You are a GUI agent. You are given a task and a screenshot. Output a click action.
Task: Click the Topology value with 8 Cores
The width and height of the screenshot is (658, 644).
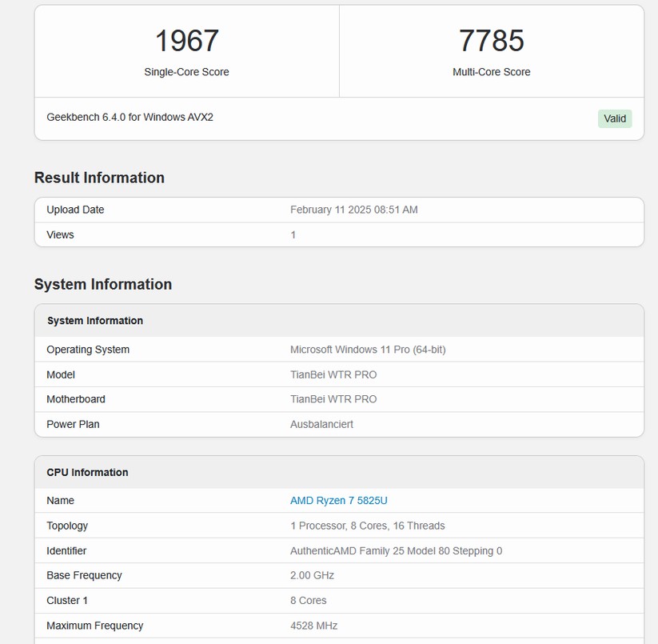367,526
